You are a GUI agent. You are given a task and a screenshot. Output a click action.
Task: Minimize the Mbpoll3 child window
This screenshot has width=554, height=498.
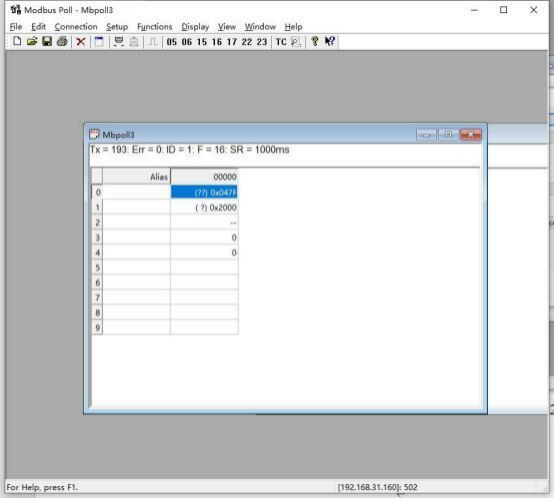(x=426, y=135)
